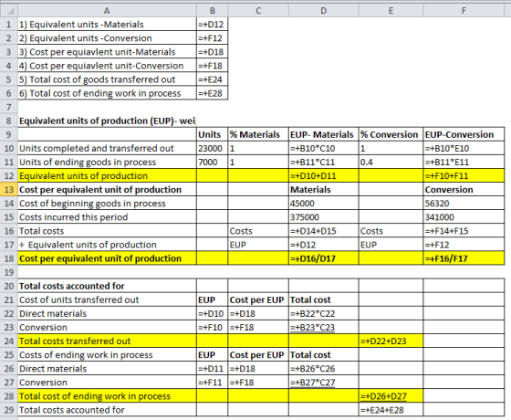The height and width of the screenshot is (420, 511).
Task: Click the cell with formula =+D16/D17
Action: coord(323,258)
